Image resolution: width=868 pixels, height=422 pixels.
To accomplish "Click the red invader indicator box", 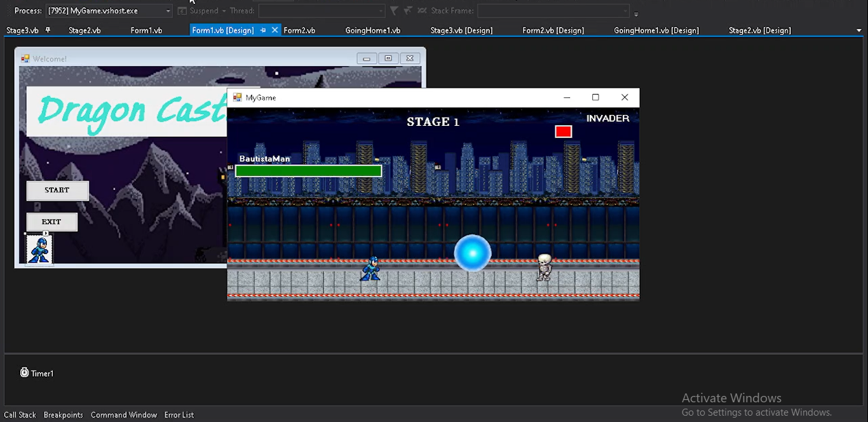I will coord(563,132).
